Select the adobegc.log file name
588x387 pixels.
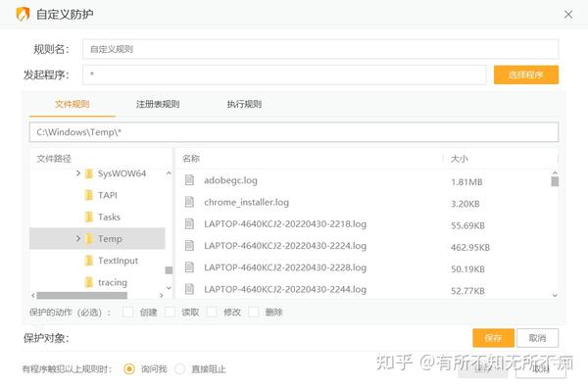click(x=230, y=180)
